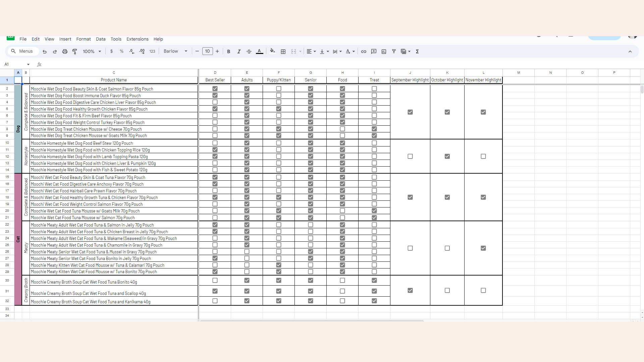Screen dimensions: 644x362
Task: Open the Extensions menu
Action: [137, 39]
